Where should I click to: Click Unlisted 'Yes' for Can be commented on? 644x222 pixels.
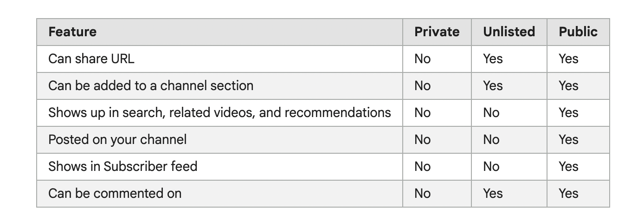click(493, 194)
